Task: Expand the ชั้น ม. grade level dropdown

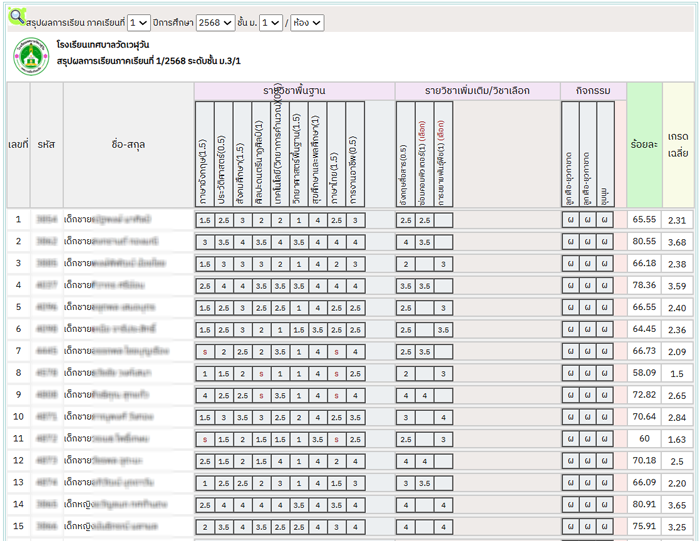Action: [x=270, y=23]
